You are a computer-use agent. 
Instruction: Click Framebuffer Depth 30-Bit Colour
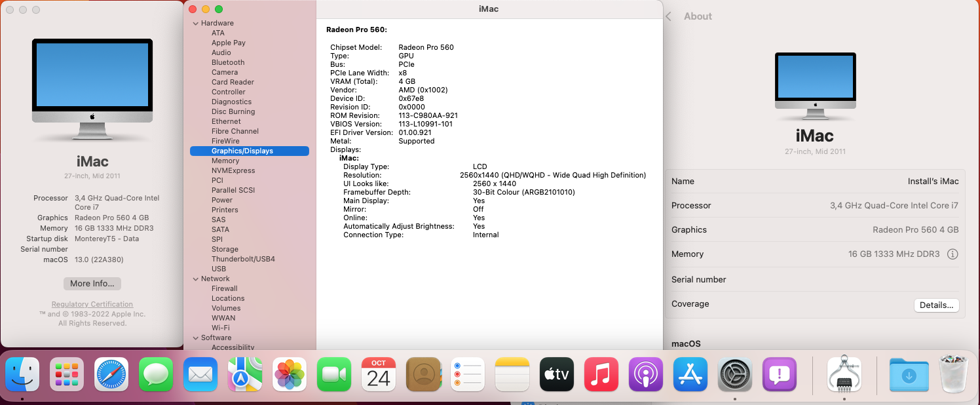(523, 192)
